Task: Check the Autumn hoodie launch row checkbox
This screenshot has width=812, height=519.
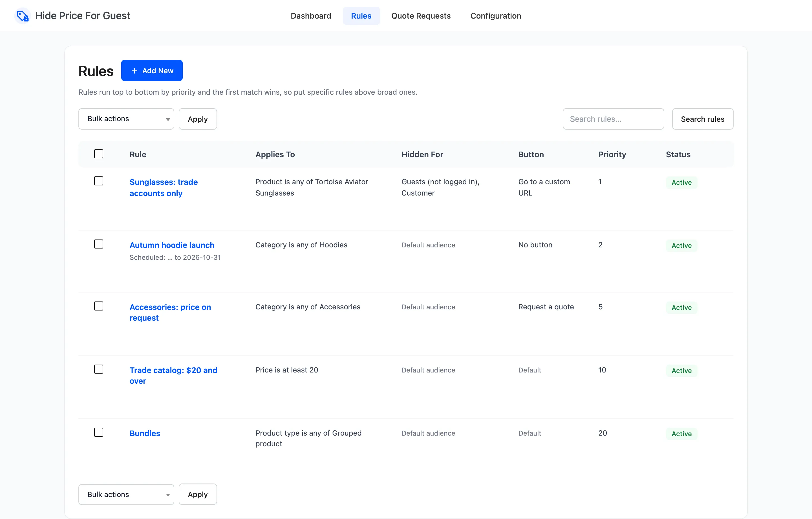Action: [x=98, y=244]
